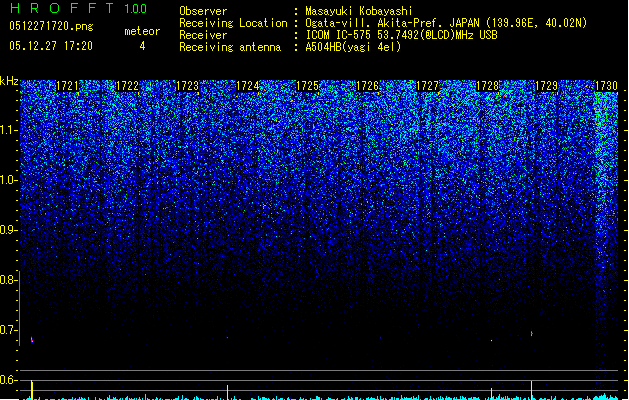The image size is (629, 400).
Task: Click observer name Masayuki Kobayashi
Action: click(359, 11)
